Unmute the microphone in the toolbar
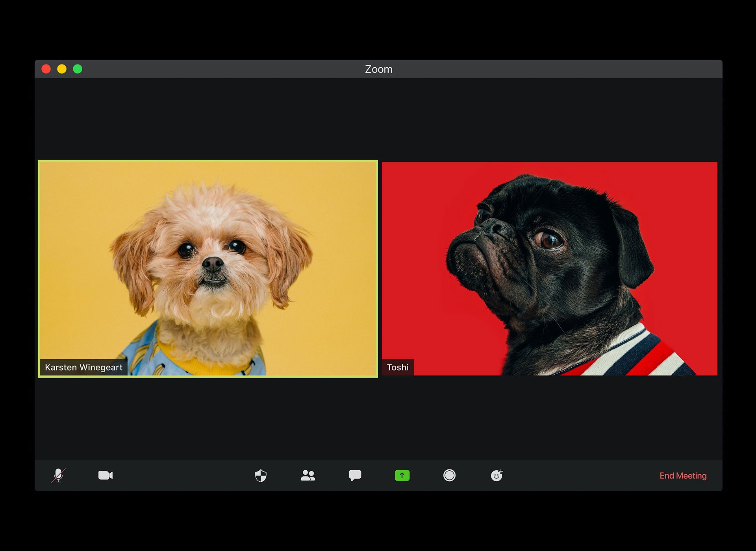 (58, 475)
